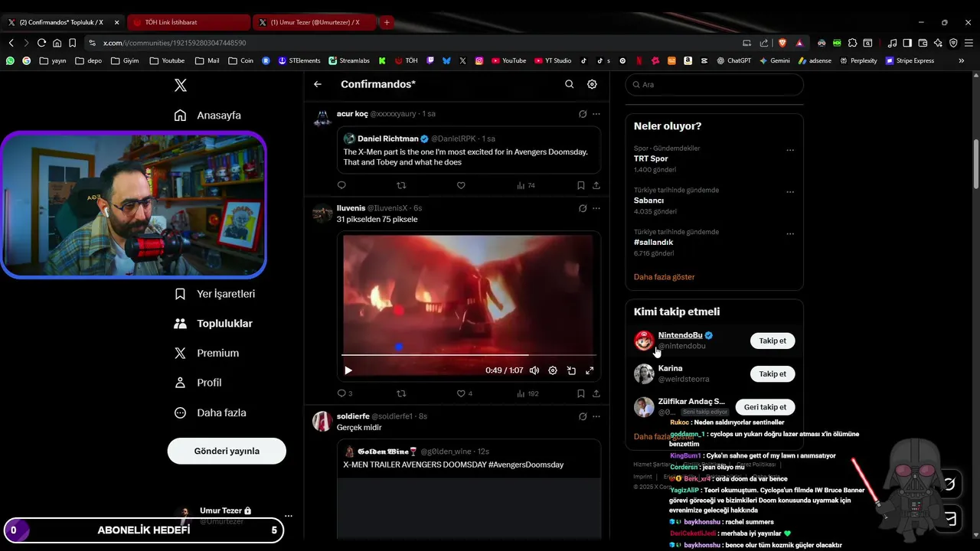Open Yer İşaretleri in sidebar
Screen dimensions: 980x551
tap(214, 294)
